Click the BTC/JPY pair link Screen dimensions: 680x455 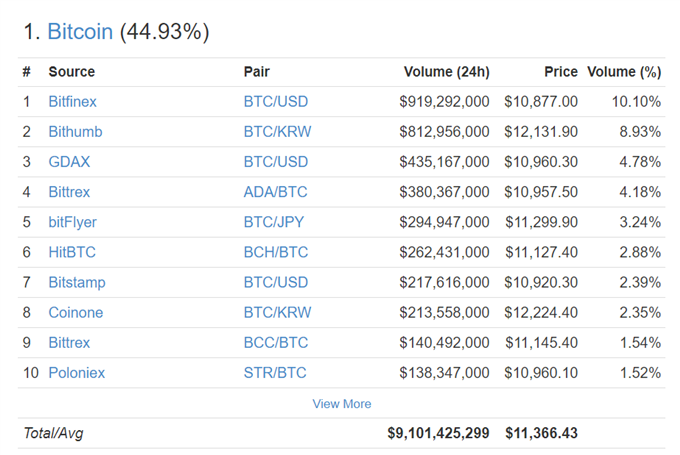pos(274,222)
